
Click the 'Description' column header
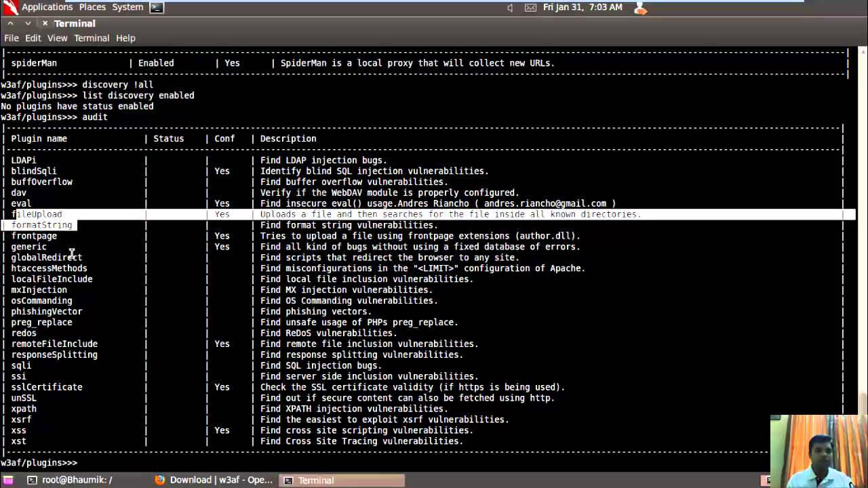click(x=288, y=139)
